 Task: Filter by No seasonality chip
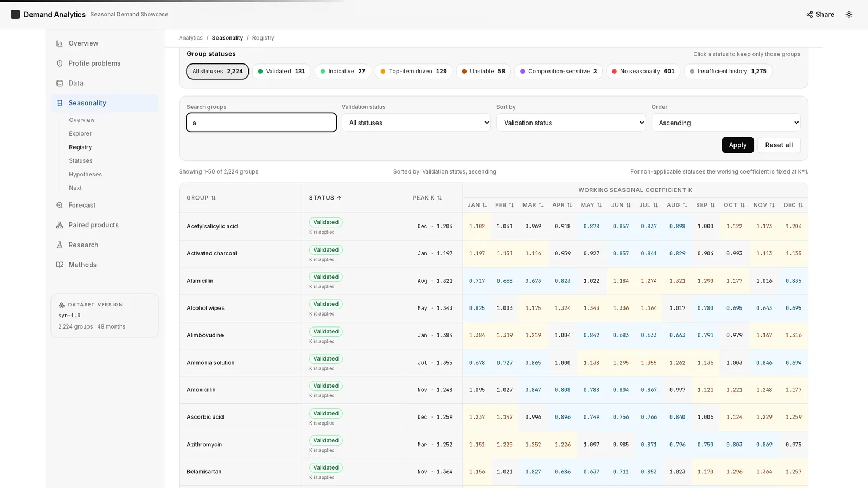(x=643, y=72)
